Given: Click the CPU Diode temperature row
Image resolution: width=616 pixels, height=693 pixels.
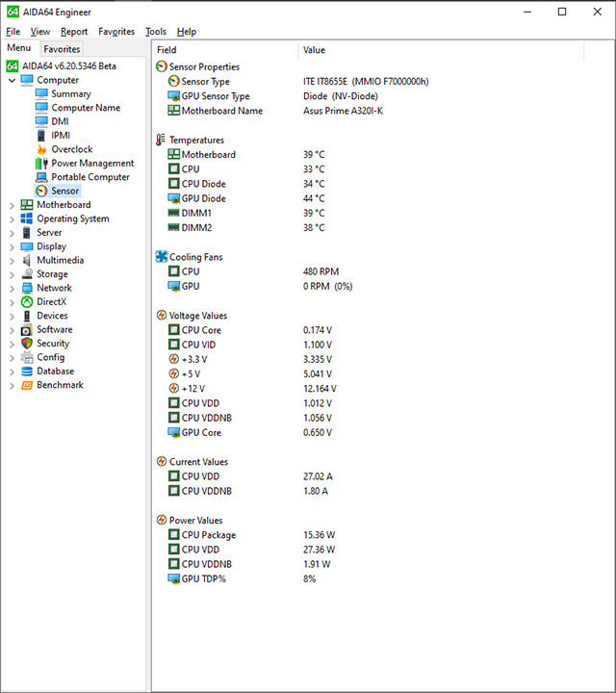Looking at the screenshot, I should [369, 184].
